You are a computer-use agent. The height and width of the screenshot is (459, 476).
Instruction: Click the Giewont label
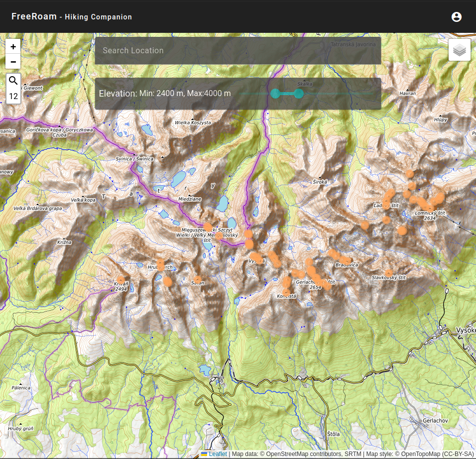33,88
